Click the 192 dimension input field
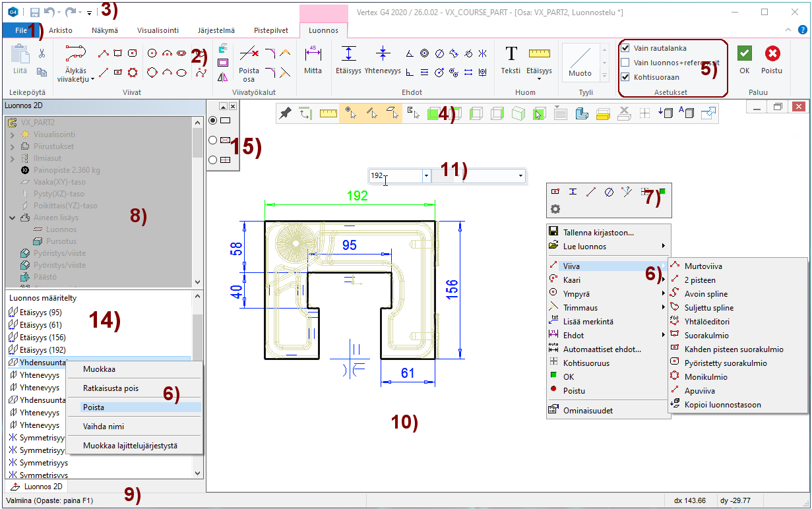 click(x=394, y=176)
